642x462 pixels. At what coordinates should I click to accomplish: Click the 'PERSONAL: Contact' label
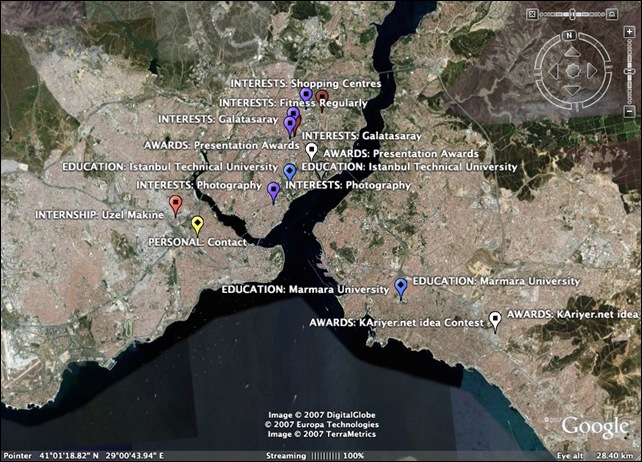[x=197, y=242]
